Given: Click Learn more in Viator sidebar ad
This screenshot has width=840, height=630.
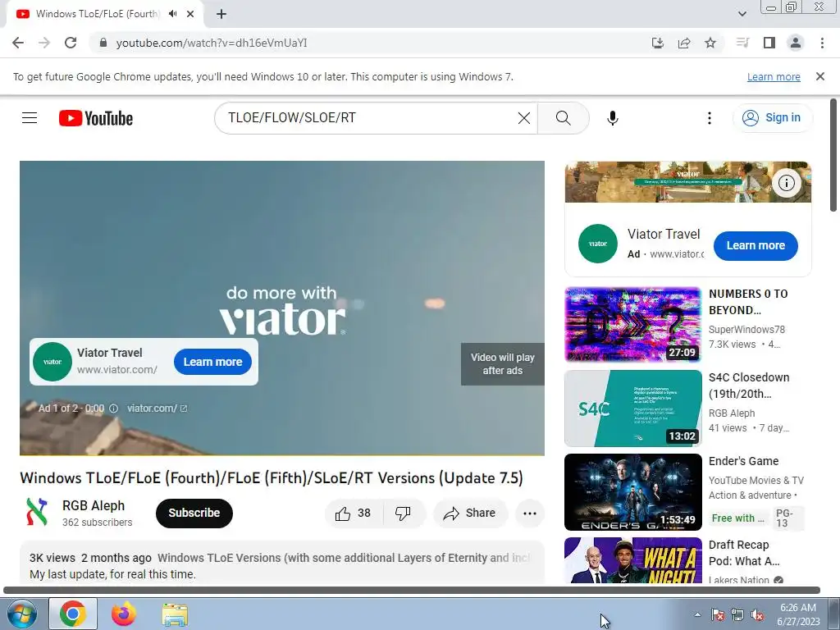Looking at the screenshot, I should click(x=756, y=246).
